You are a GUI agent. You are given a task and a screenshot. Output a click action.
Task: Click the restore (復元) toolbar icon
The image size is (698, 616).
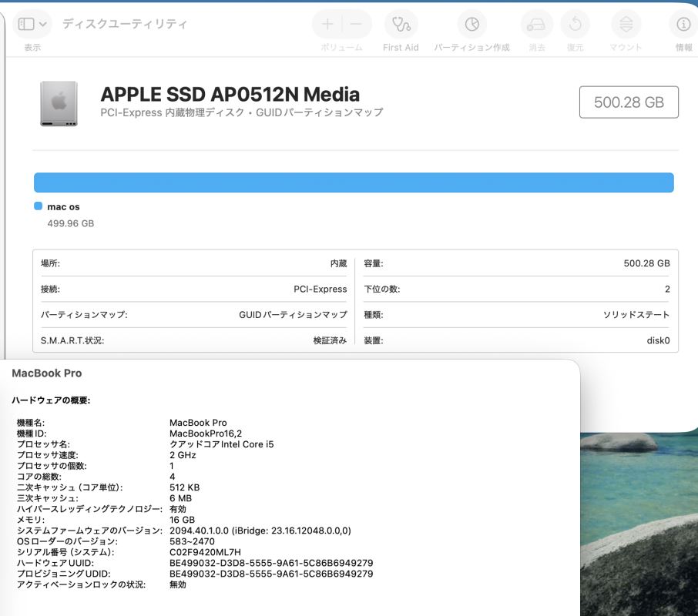[x=575, y=24]
